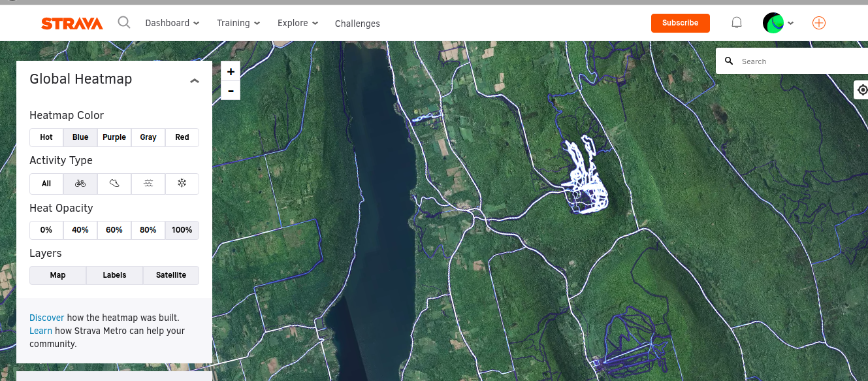
Task: Select the winter snowflake activity type icon
Action: tap(182, 184)
